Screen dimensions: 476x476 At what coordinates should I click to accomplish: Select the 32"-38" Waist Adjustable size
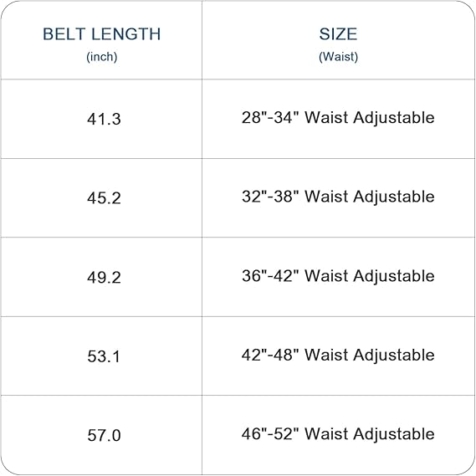(338, 197)
